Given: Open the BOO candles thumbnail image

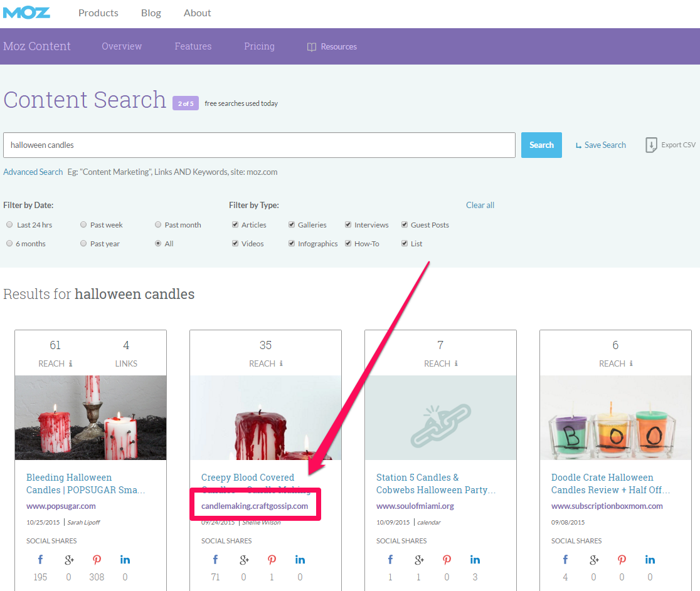Looking at the screenshot, I should coord(615,417).
